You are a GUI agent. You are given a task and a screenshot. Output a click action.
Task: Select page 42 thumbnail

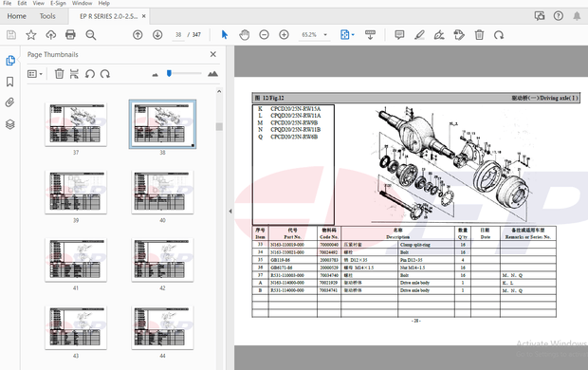click(x=162, y=260)
